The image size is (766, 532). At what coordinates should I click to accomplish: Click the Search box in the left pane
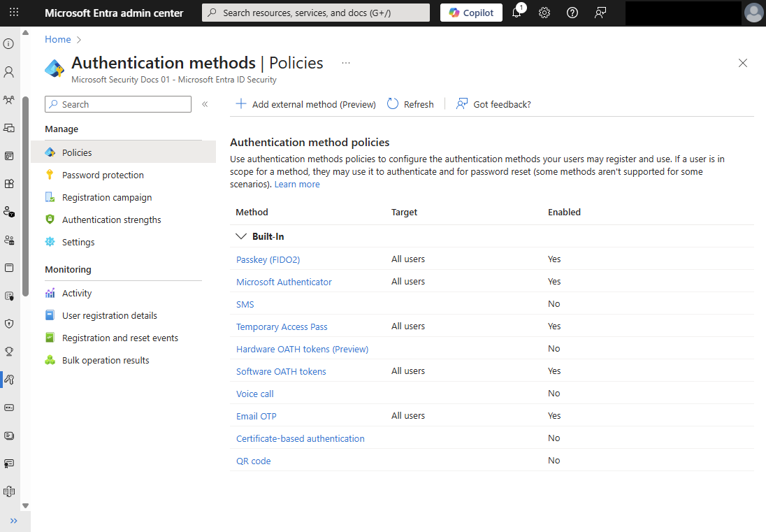(x=117, y=103)
